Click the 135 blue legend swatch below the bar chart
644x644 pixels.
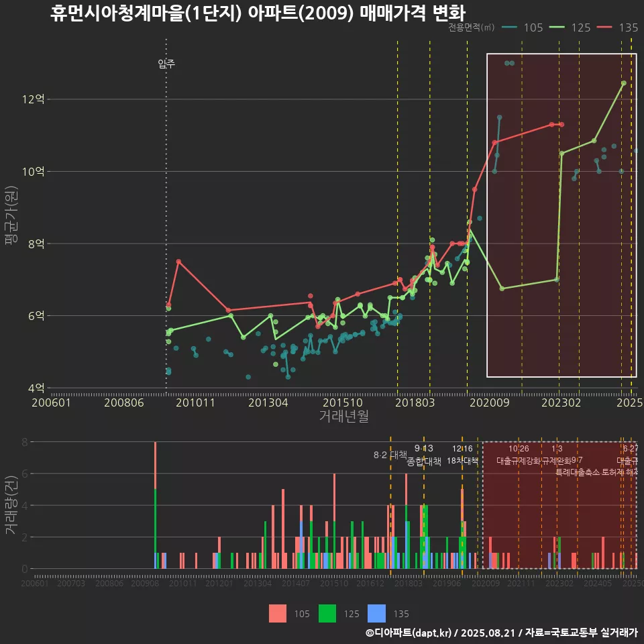click(x=377, y=613)
